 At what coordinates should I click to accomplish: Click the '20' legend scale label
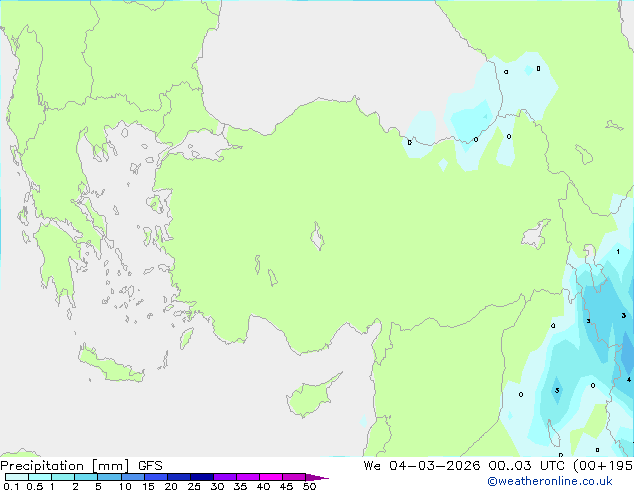(x=171, y=486)
